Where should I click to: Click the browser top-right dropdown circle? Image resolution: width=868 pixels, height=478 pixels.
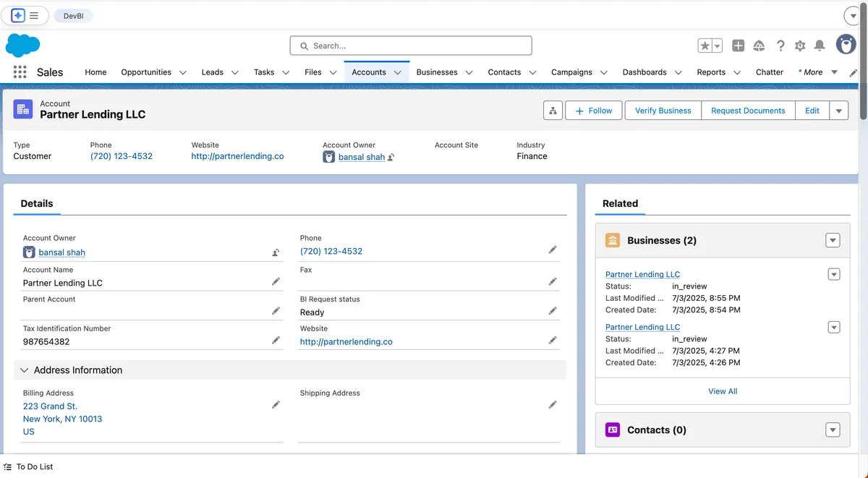852,15
